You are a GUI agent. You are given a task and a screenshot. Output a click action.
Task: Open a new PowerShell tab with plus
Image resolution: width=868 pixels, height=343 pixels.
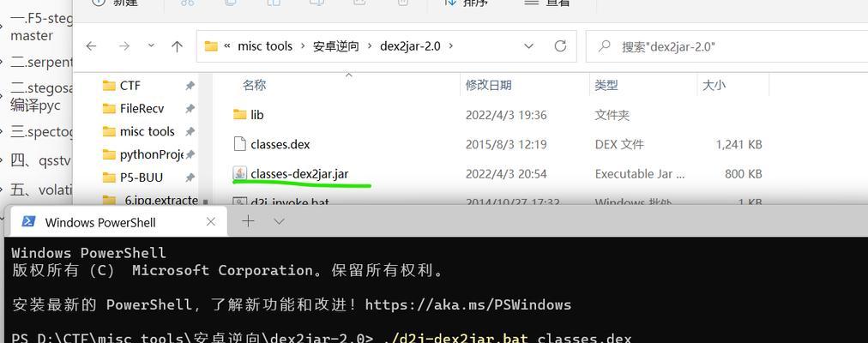pos(249,222)
